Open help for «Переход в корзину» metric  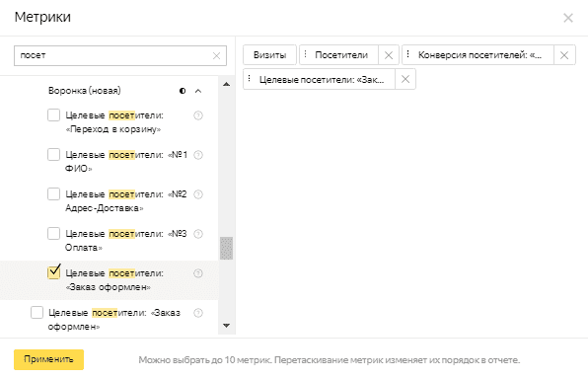198,115
